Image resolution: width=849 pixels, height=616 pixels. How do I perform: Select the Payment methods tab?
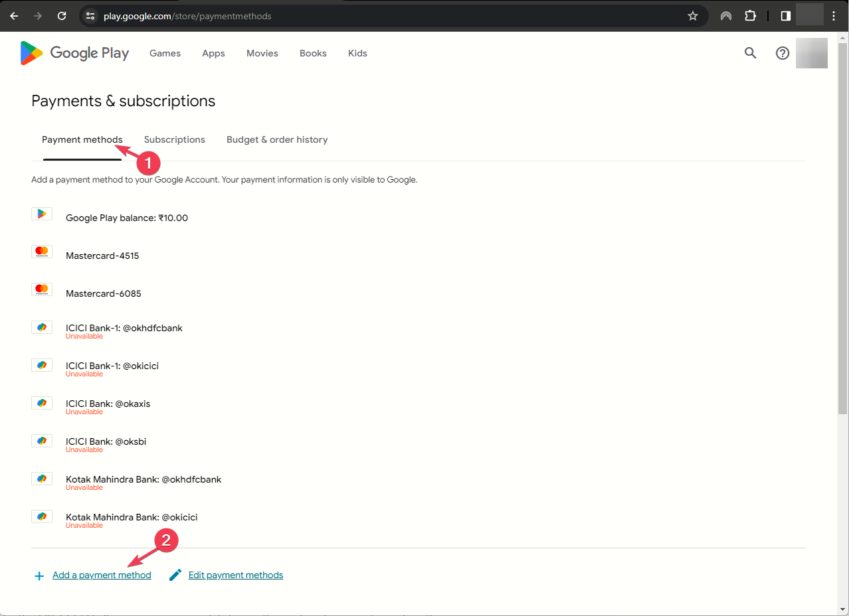pyautogui.click(x=82, y=139)
